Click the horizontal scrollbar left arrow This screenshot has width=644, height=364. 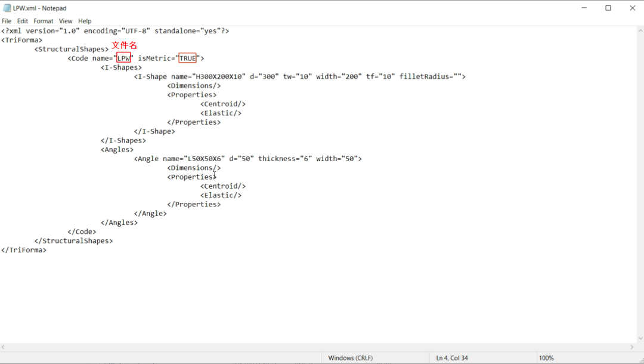(4, 347)
